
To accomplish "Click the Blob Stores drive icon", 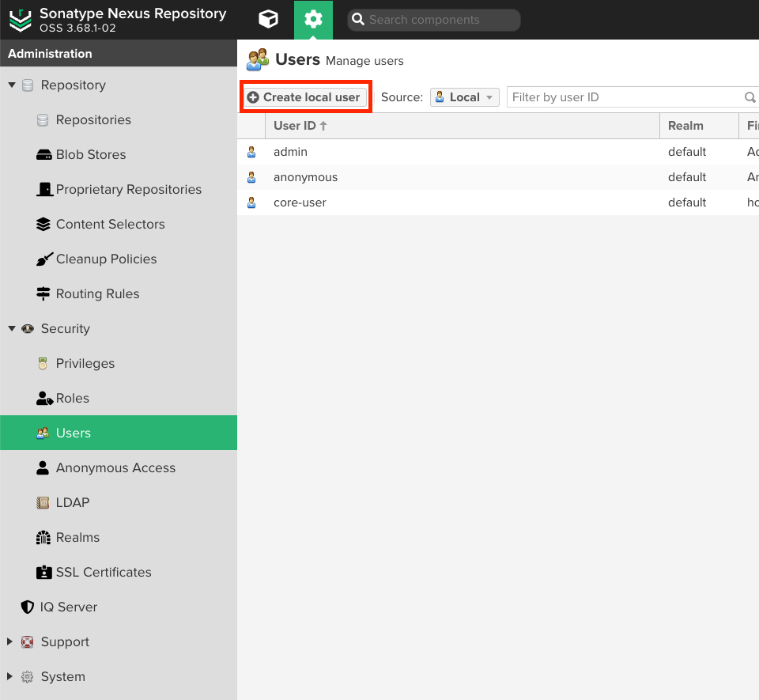I will pos(44,155).
